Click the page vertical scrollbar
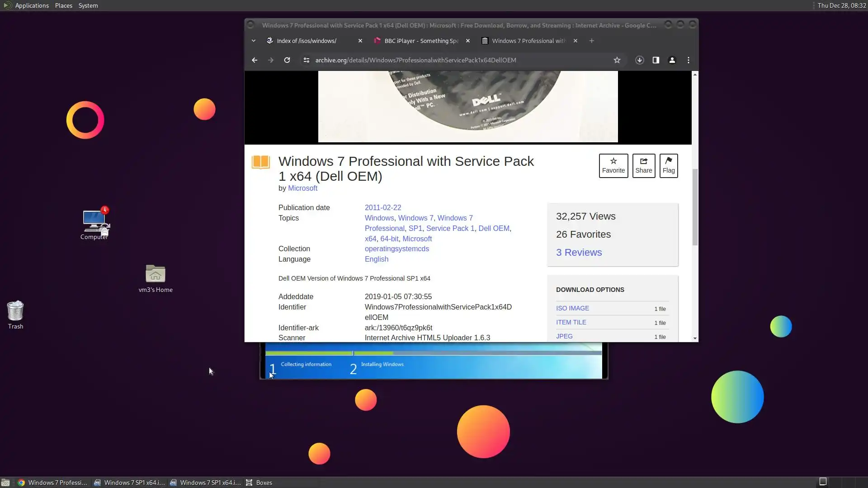Viewport: 868px width, 488px height. click(695, 208)
